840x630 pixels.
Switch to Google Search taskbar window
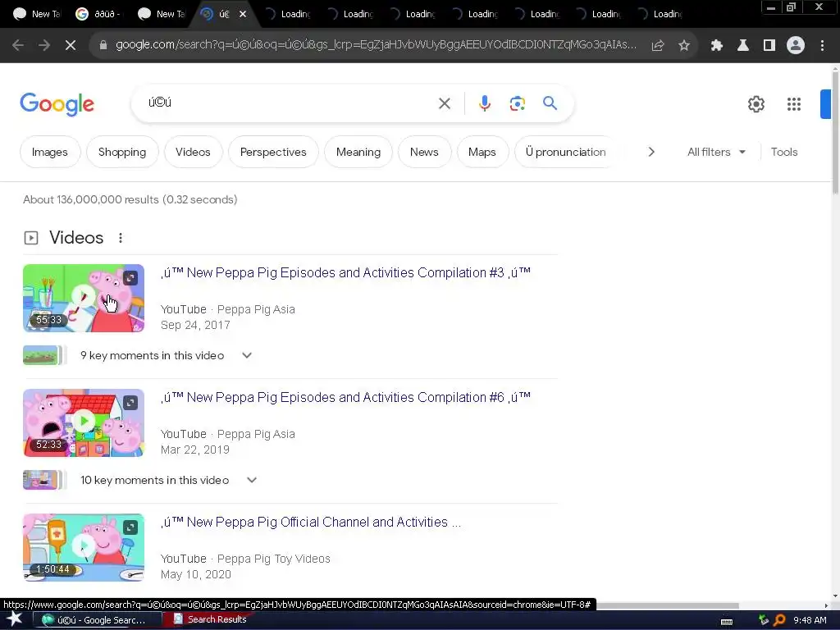tap(99, 620)
